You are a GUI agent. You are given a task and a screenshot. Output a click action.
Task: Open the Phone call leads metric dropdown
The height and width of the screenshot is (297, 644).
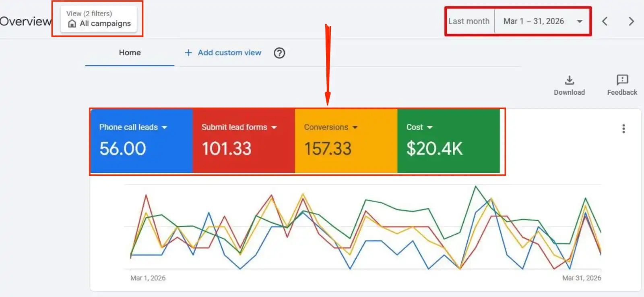coord(133,127)
